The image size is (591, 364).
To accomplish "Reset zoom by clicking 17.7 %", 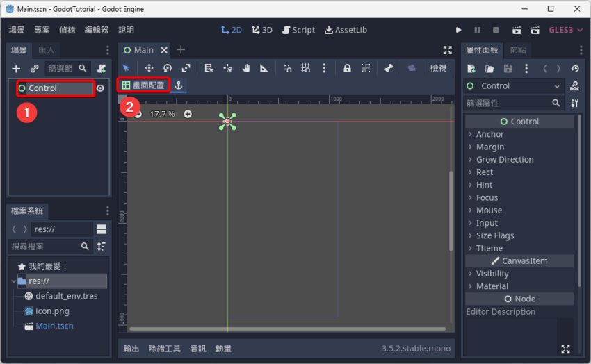I will point(163,114).
